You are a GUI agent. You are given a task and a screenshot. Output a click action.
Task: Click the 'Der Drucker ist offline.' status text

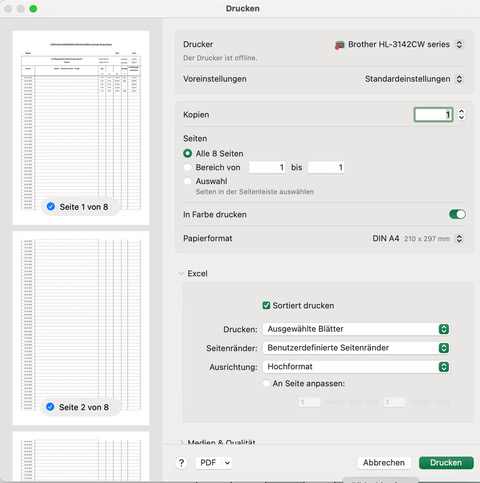[220, 58]
